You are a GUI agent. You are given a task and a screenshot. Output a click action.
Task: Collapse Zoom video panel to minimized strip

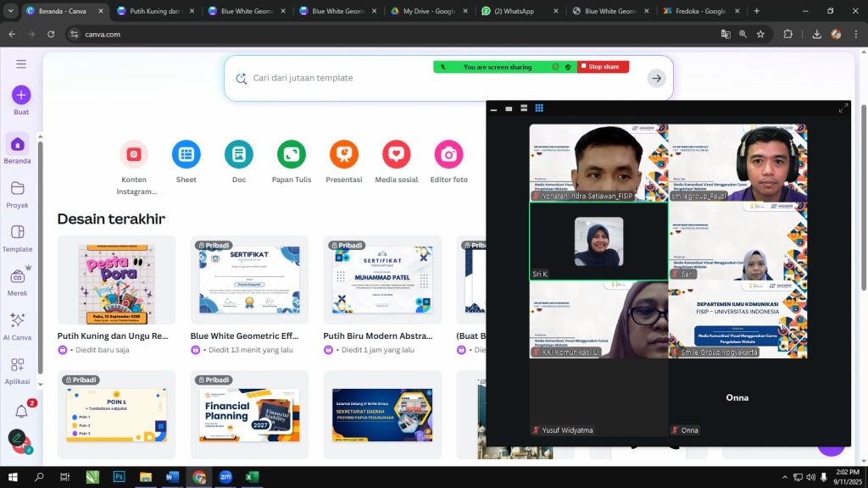[x=495, y=108]
